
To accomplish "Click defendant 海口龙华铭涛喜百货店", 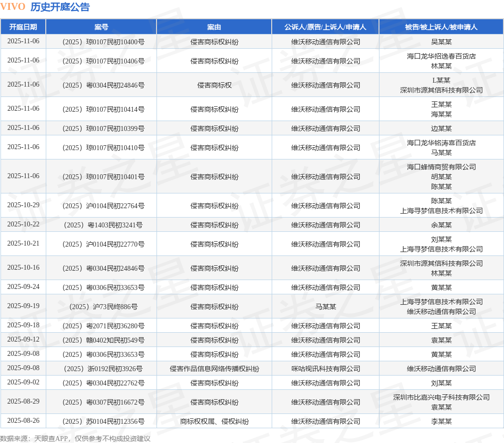I will [x=441, y=143].
